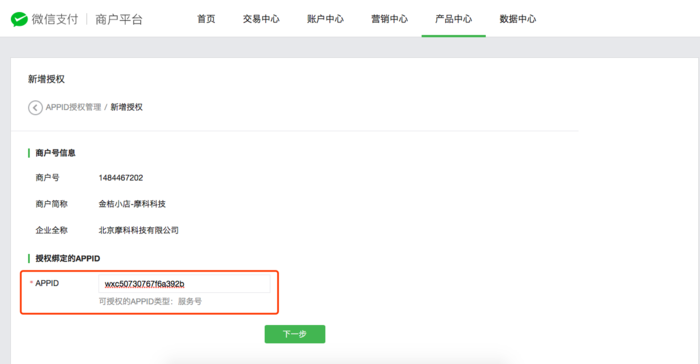Image resolution: width=700 pixels, height=364 pixels.
Task: Click the 微信支付 brand text
Action: pos(55,19)
